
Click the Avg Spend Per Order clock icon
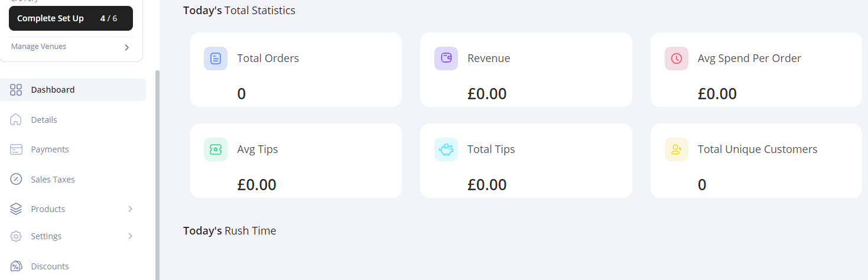pyautogui.click(x=677, y=58)
